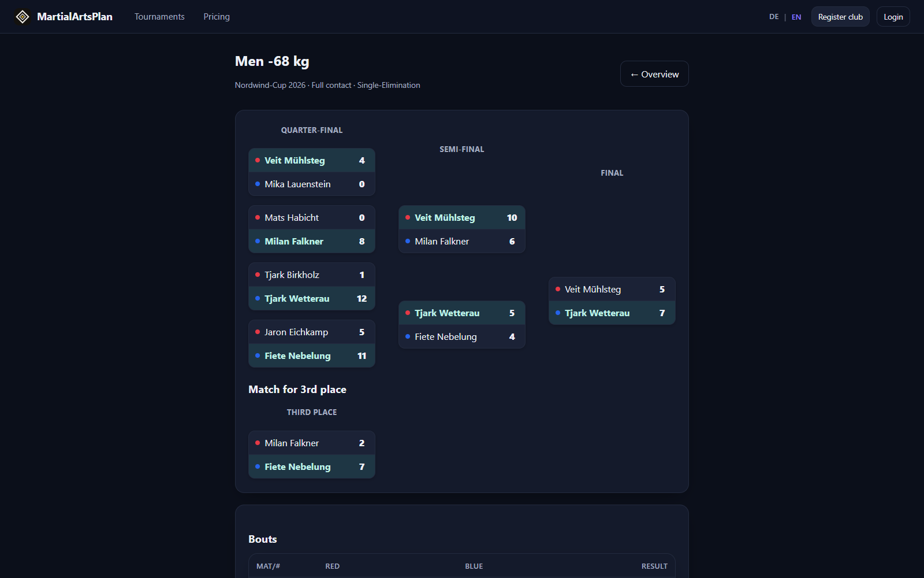The width and height of the screenshot is (924, 578).
Task: Select Tjark Wetterau semi-final row, score 5
Action: coord(462,313)
